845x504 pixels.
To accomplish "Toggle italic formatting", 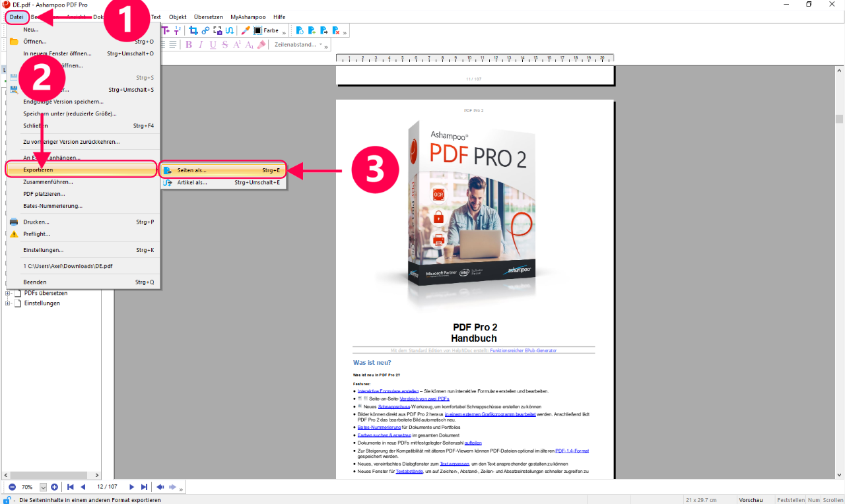I will pos(201,44).
